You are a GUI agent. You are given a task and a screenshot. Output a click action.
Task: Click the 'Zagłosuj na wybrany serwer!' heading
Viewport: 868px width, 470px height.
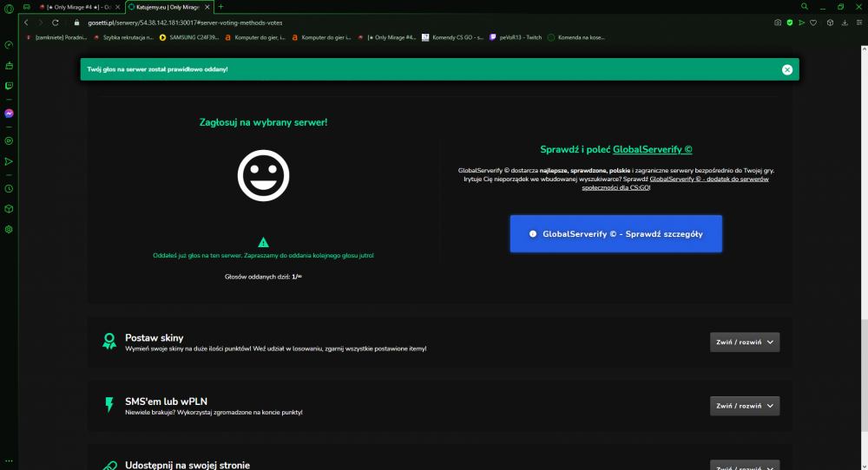(264, 122)
